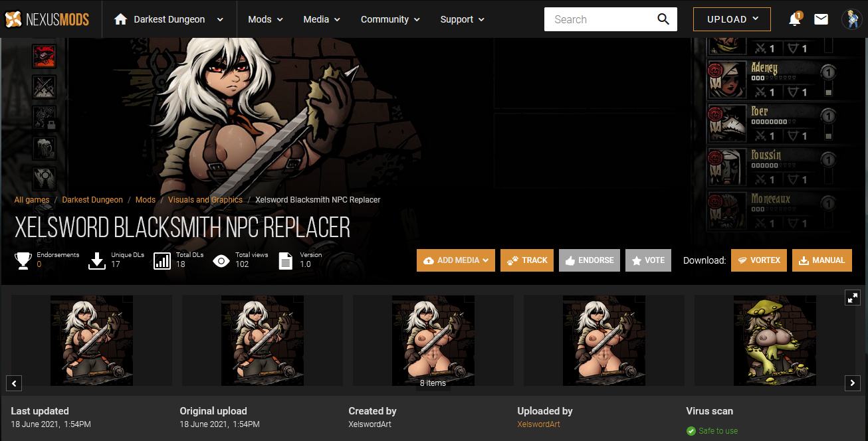Go to Mods breadcrumb link
Screen dimensions: 868x441
[x=146, y=200]
